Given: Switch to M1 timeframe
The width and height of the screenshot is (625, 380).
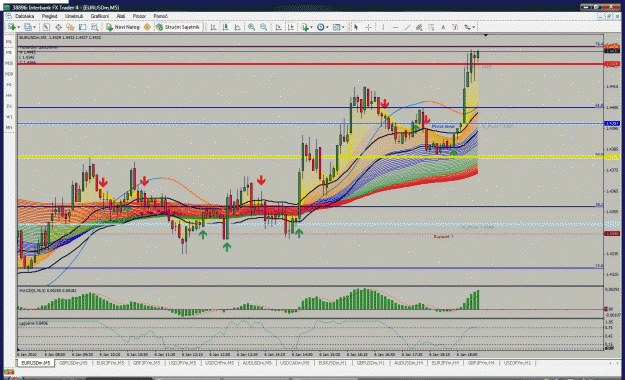Looking at the screenshot, I should 9,42.
